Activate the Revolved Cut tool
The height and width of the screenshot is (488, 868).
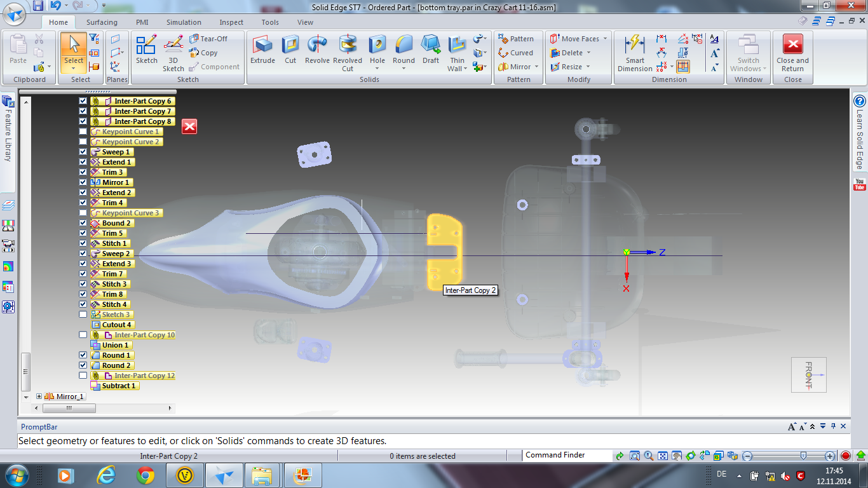(348, 53)
